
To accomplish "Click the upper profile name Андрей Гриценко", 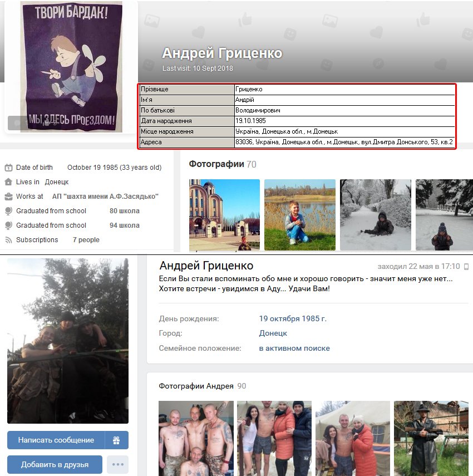I will [223, 53].
